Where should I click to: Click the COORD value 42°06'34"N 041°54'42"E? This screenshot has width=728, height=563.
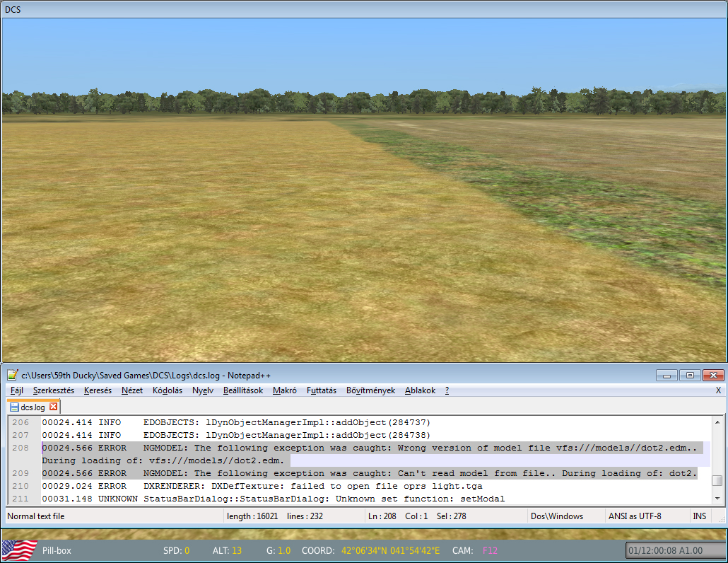point(390,550)
